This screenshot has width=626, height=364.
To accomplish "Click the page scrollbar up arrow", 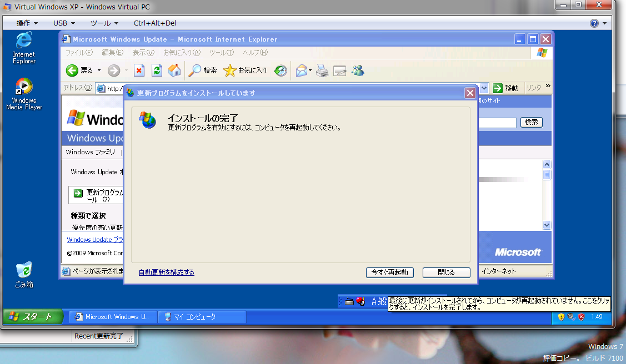I will [x=547, y=165].
